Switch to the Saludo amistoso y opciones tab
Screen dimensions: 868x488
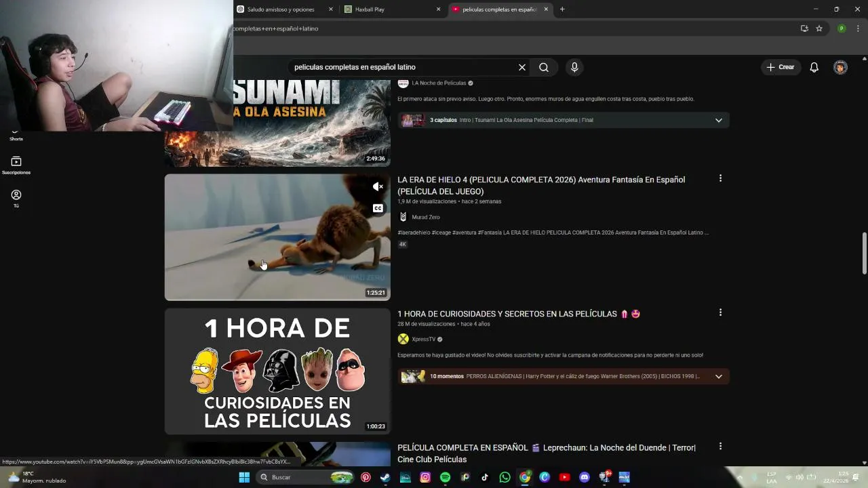(x=281, y=9)
